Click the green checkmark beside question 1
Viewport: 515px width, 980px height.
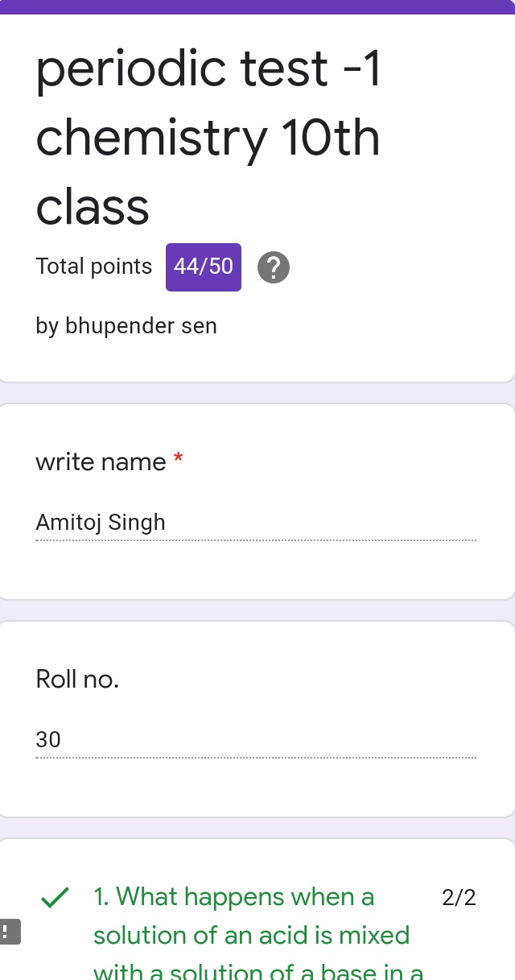(x=55, y=898)
